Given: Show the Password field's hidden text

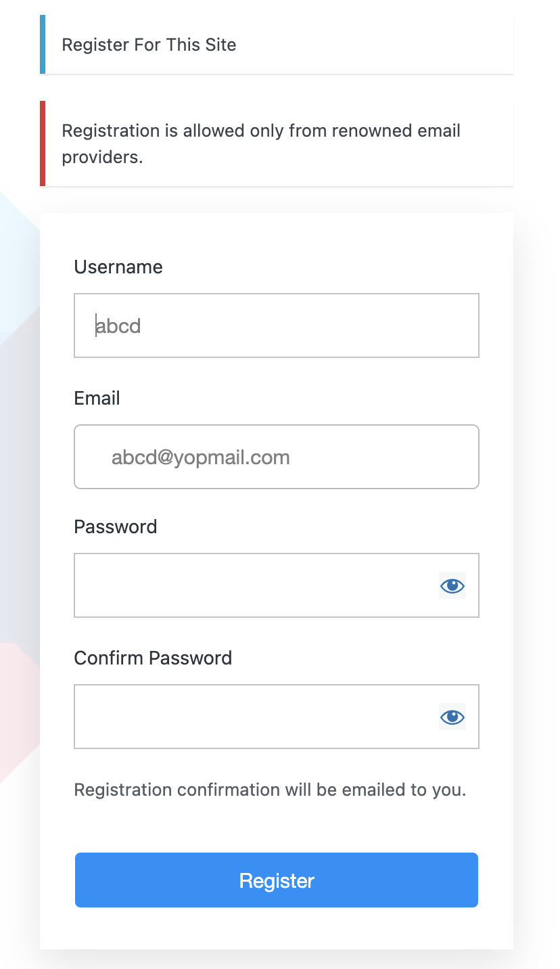Looking at the screenshot, I should click(452, 585).
